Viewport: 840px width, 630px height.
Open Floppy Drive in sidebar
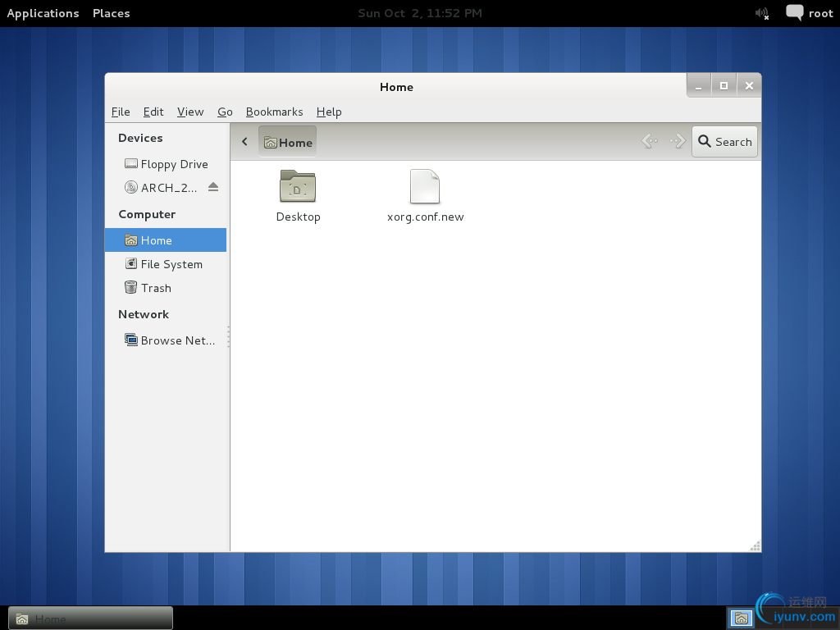pos(174,164)
